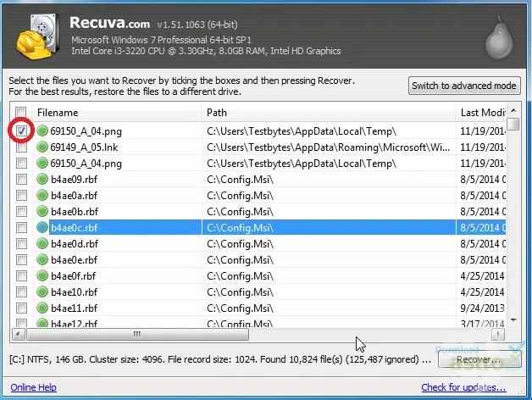This screenshot has width=532, height=400.
Task: Tick the select-all checkbox beside Filename header
Action: click(21, 112)
